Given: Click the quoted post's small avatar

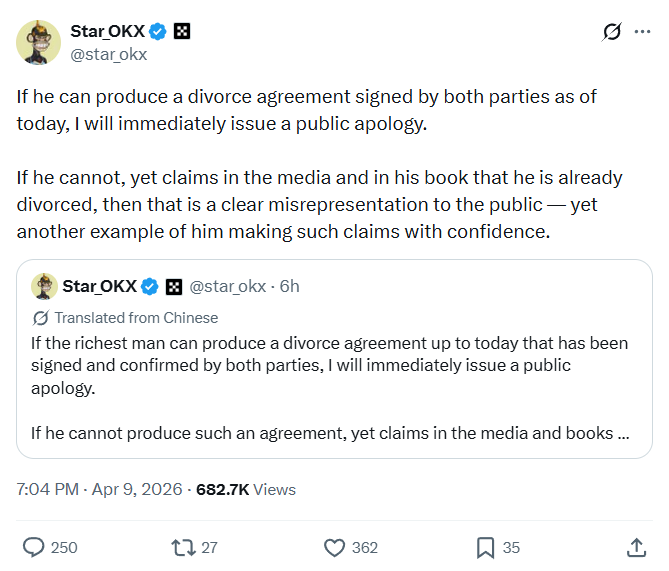Looking at the screenshot, I should (43, 286).
